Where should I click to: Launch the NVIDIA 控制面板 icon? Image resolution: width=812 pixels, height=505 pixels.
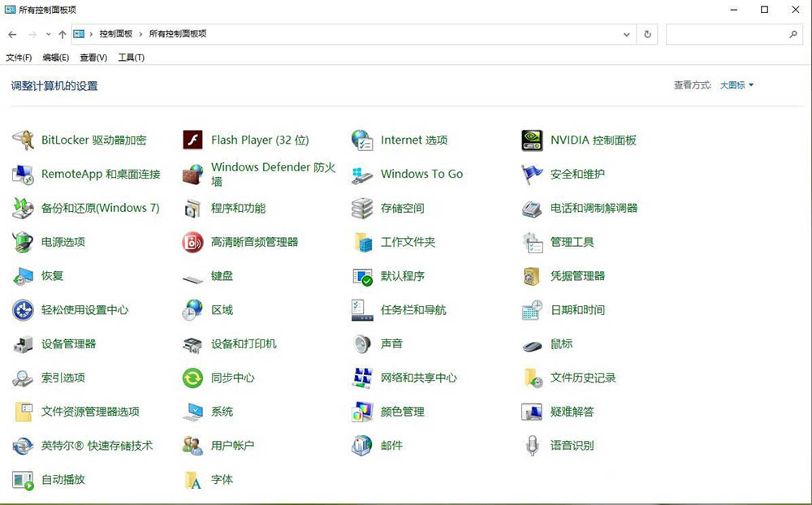click(533, 140)
